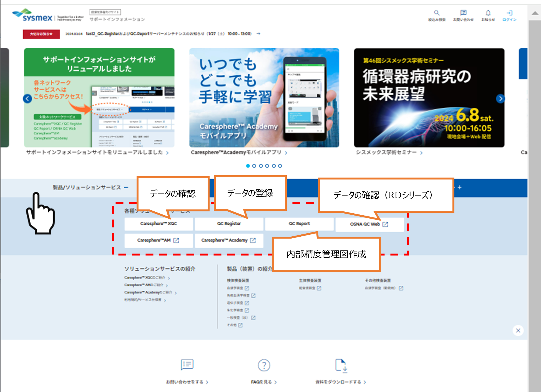Click external-link icon beside 血液学検査（動物用）

click(x=401, y=288)
